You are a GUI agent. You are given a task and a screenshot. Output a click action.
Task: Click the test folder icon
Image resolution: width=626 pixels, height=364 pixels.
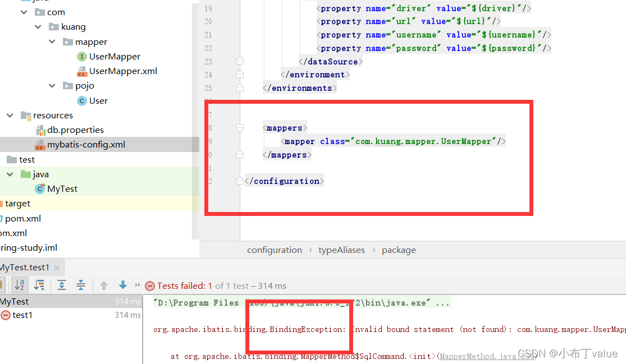click(12, 159)
